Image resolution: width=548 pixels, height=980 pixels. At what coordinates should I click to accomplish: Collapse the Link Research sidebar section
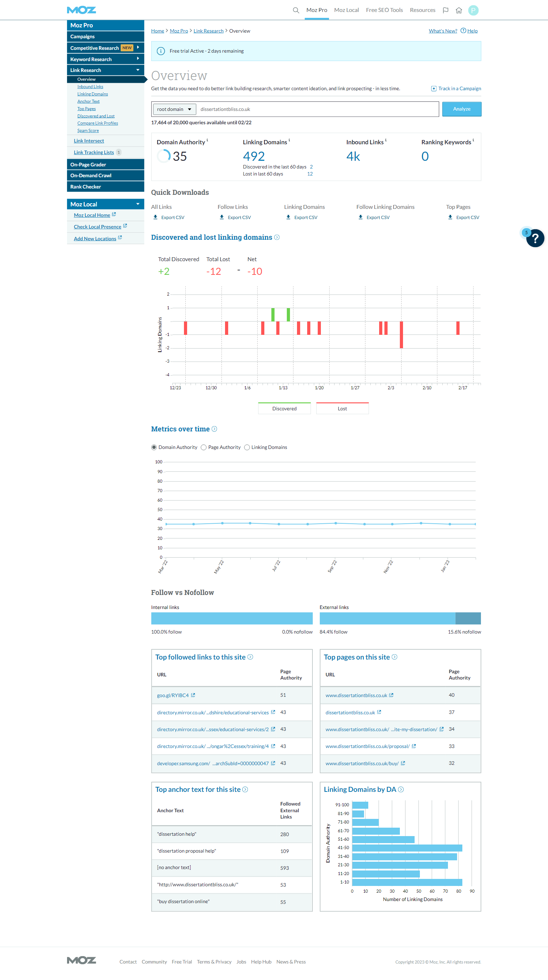click(138, 70)
